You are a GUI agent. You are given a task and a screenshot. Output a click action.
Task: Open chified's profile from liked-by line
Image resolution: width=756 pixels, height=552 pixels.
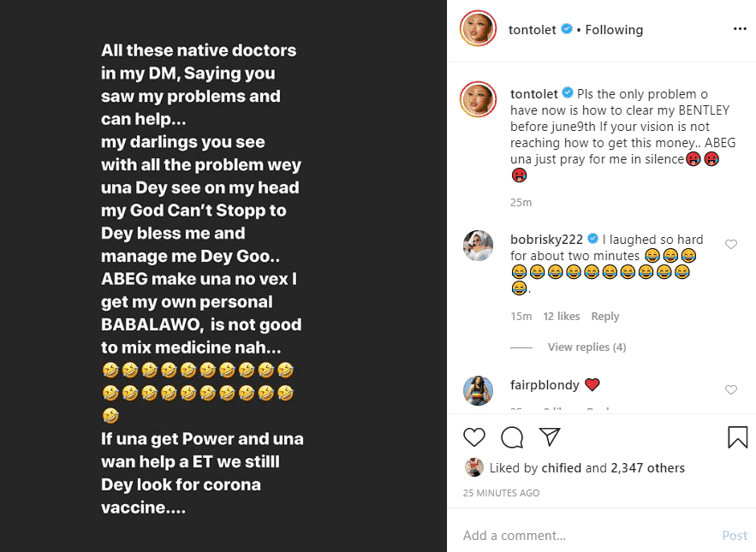[562, 468]
